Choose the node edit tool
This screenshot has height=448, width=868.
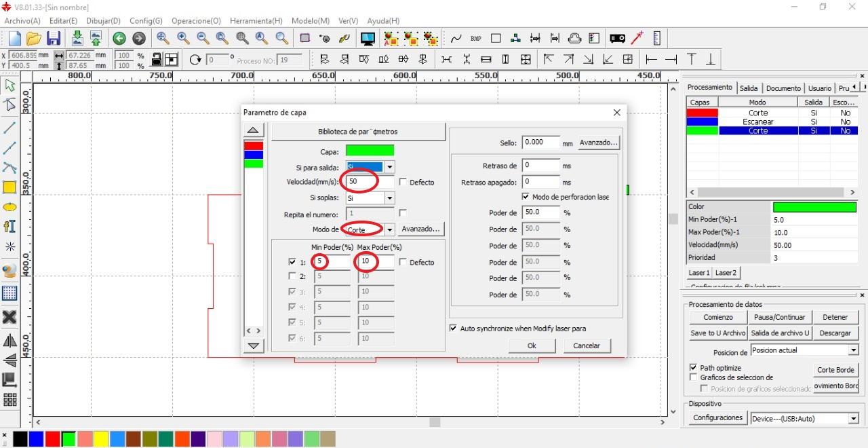(x=9, y=105)
